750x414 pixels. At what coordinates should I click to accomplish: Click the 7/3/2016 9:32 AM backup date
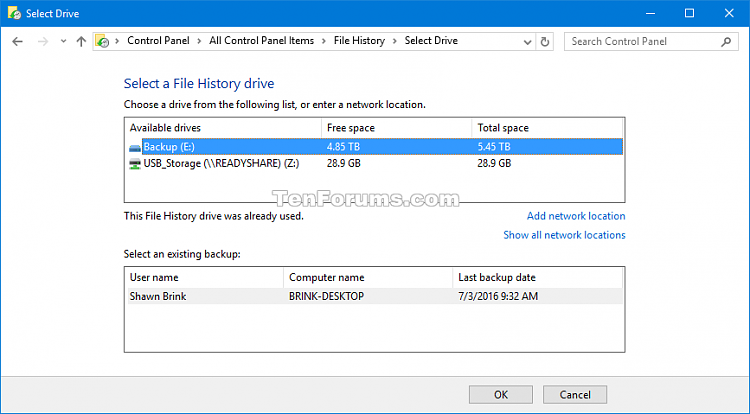click(498, 296)
